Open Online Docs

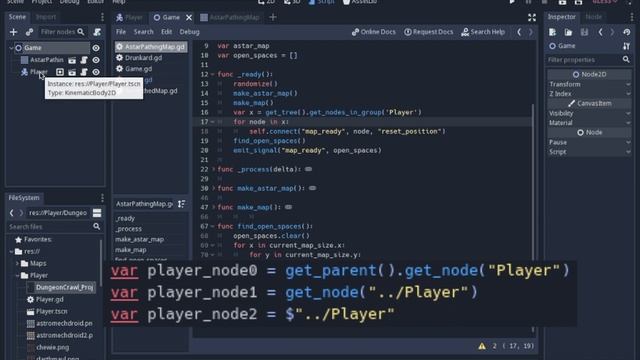373,32
